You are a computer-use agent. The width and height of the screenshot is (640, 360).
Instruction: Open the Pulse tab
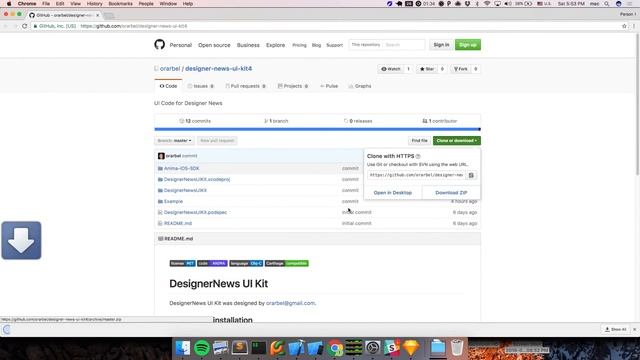click(329, 86)
